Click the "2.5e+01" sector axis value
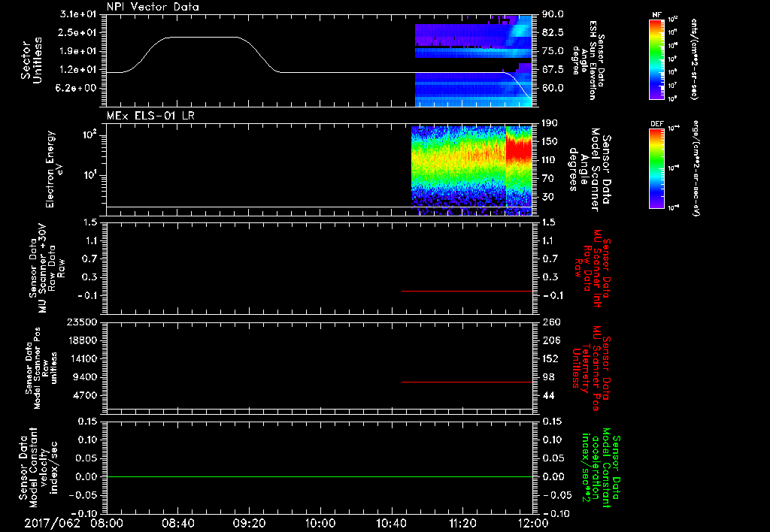Image resolution: width=770 pixels, height=532 pixels. (78, 32)
